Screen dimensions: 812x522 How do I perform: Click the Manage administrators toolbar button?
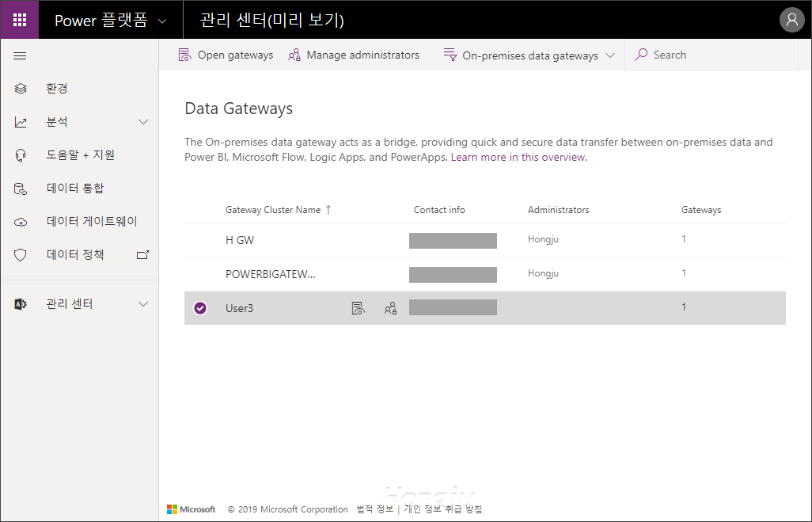pos(354,55)
